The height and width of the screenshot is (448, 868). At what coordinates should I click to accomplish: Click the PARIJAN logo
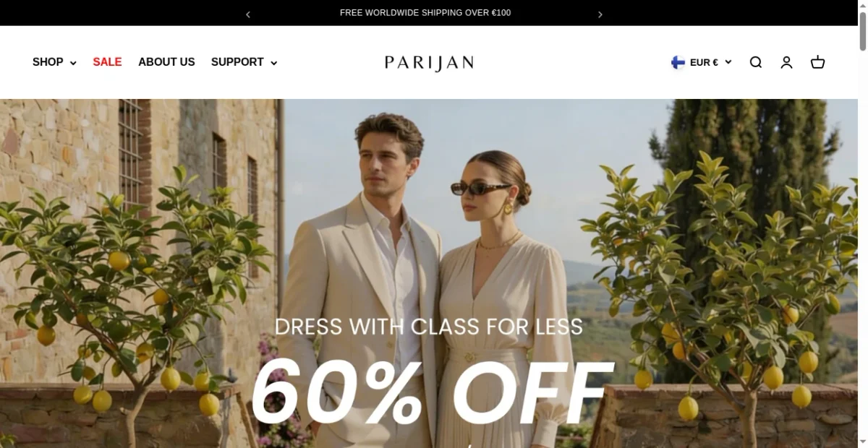429,63
